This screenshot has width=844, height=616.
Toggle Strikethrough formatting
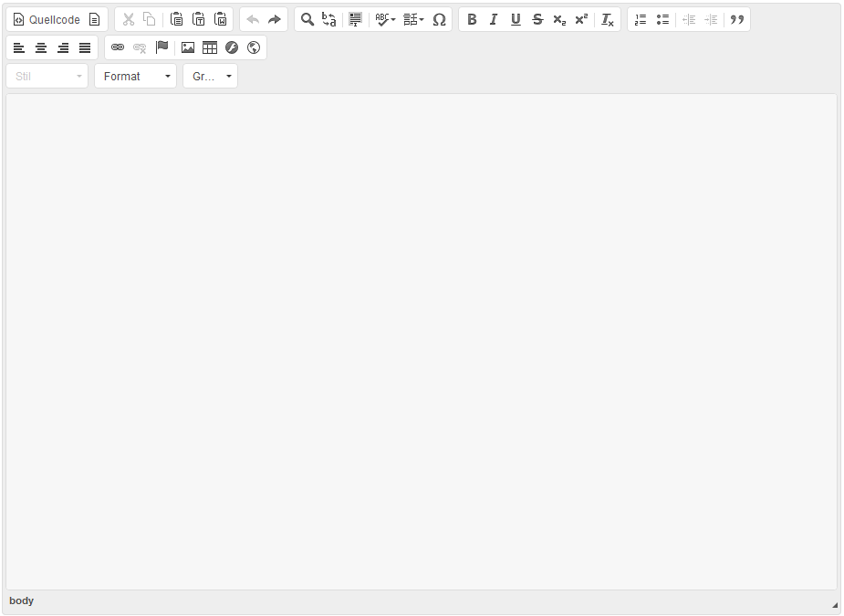(537, 19)
